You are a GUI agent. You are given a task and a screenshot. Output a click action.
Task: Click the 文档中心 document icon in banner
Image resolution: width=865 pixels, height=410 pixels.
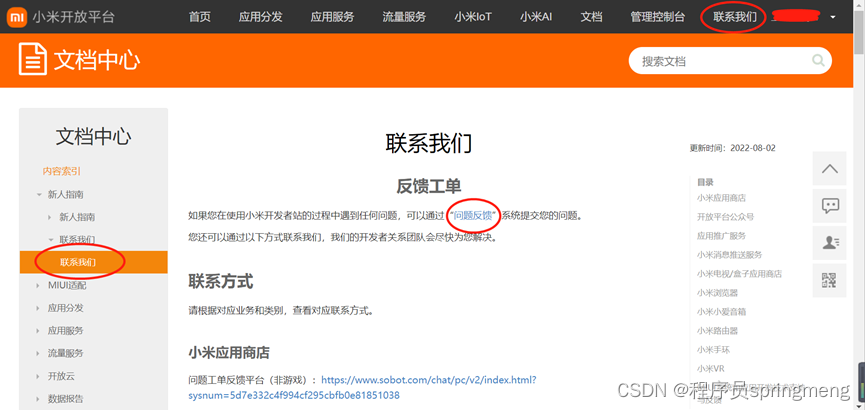click(33, 58)
